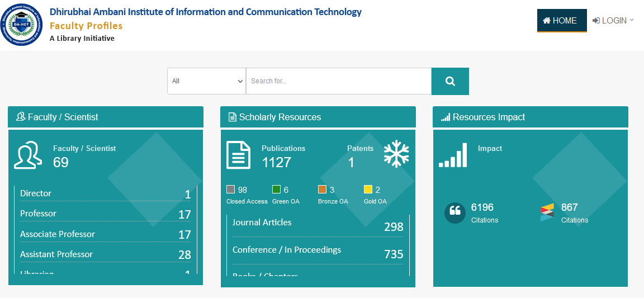The height and width of the screenshot is (298, 644).
Task: Click the Resources Impact panel header
Action: (x=530, y=117)
